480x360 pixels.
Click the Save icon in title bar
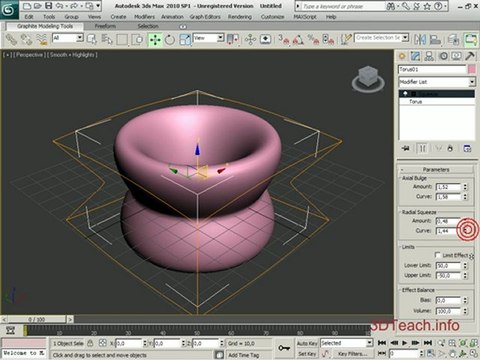tap(49, 6)
